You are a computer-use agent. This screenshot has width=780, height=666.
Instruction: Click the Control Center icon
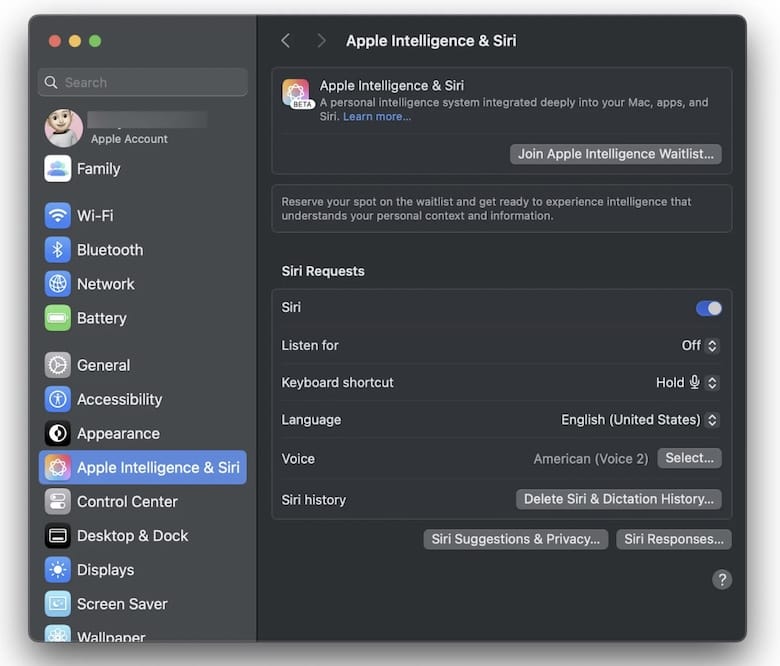pos(57,501)
